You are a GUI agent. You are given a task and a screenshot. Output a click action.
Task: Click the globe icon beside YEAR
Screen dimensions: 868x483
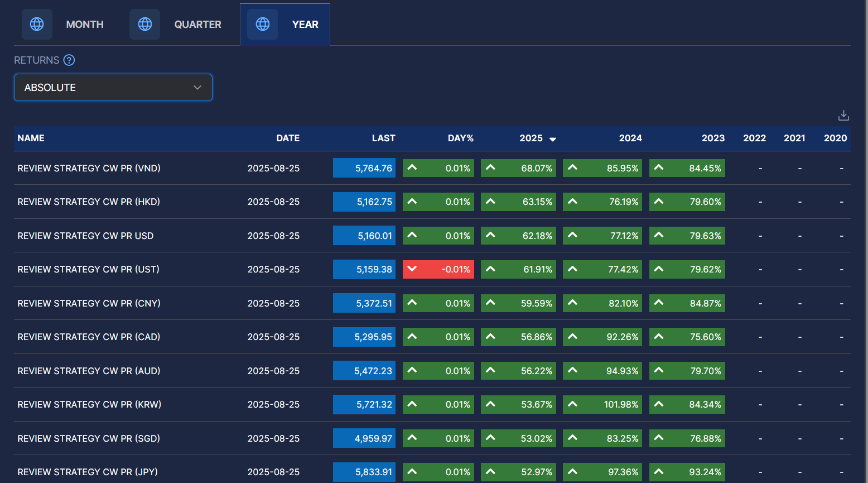point(263,24)
